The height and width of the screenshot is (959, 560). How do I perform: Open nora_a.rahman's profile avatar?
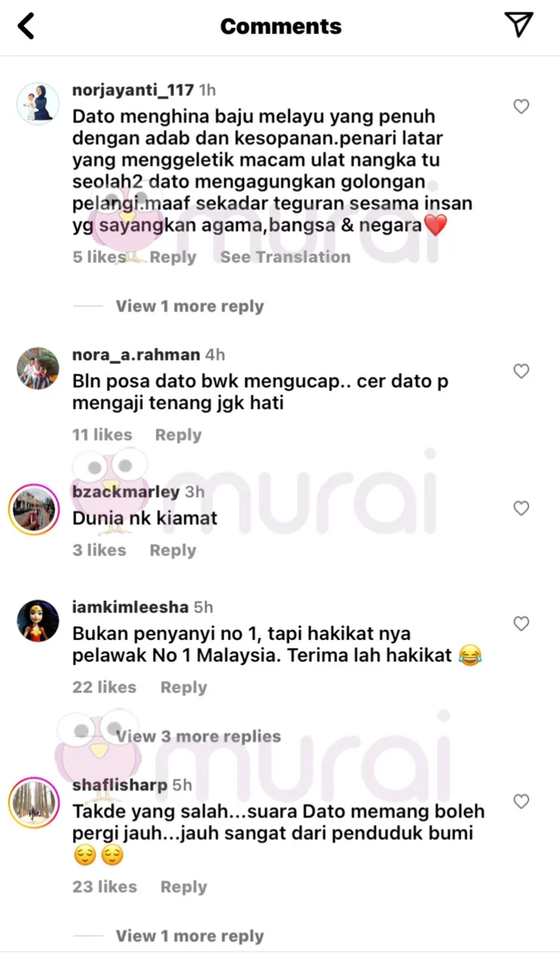tap(37, 368)
